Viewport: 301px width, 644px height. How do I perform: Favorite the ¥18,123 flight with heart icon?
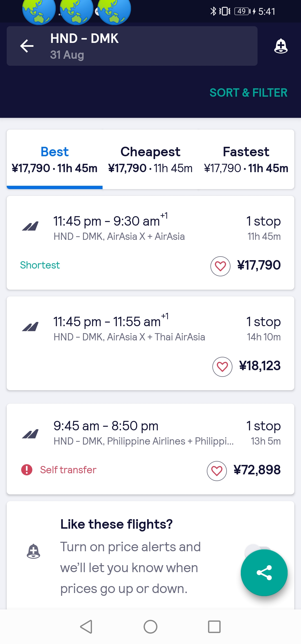coord(222,367)
